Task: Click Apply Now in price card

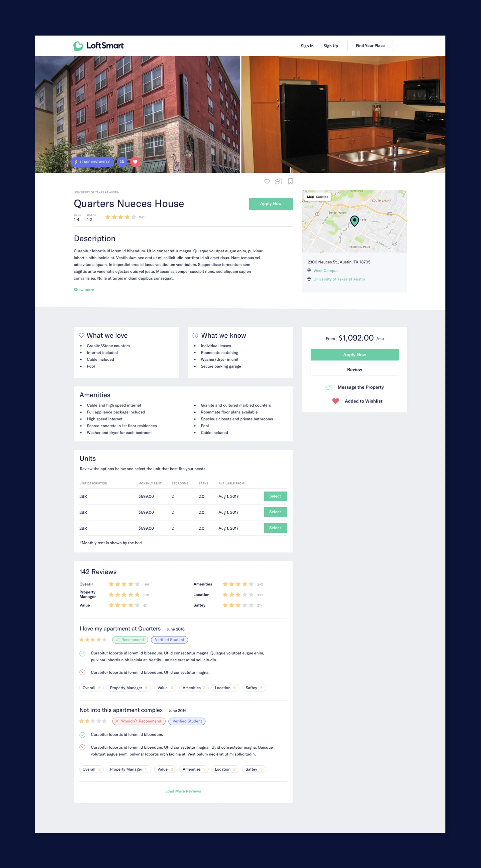Action: click(354, 354)
